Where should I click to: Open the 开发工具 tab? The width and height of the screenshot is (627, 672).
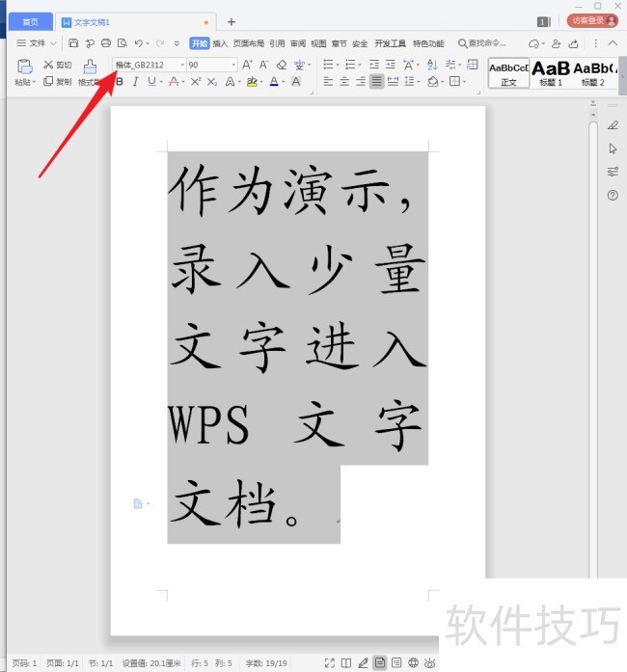[390, 43]
